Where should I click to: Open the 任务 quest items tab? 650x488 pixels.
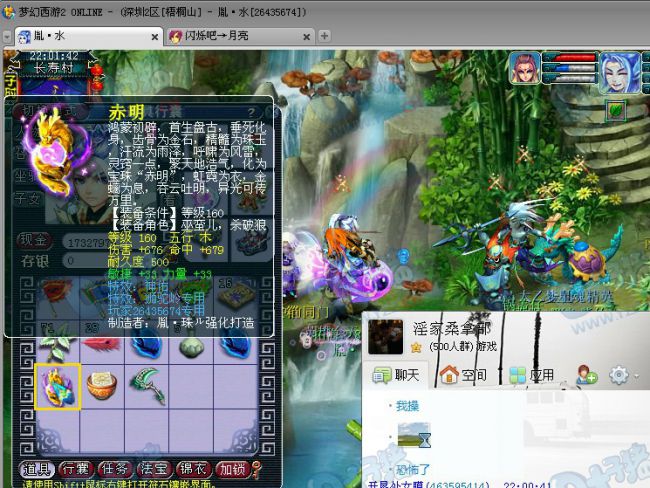coord(114,469)
